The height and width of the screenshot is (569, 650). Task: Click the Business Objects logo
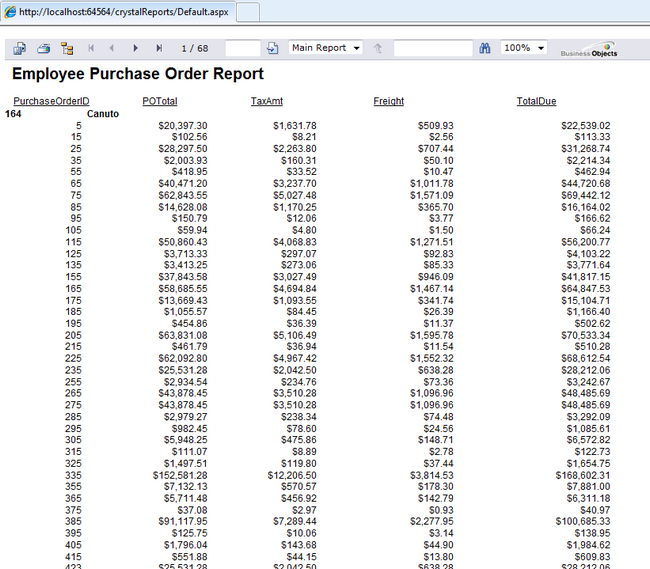pos(589,49)
